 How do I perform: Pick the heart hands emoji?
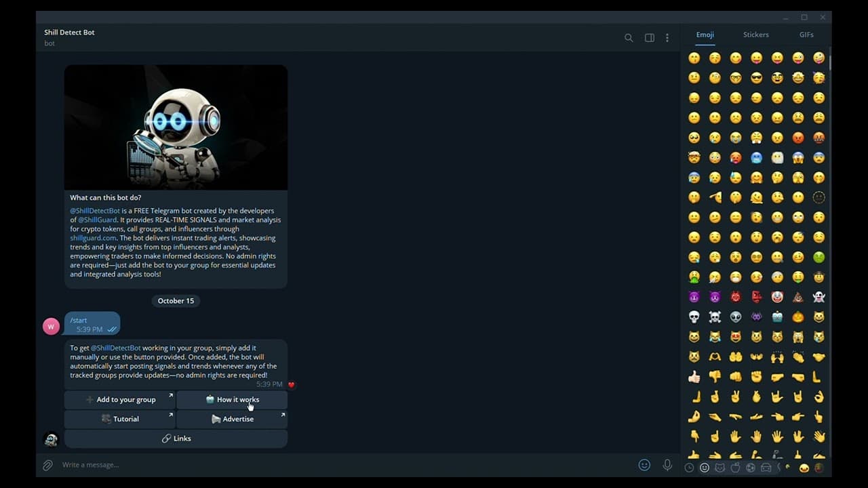tap(715, 357)
